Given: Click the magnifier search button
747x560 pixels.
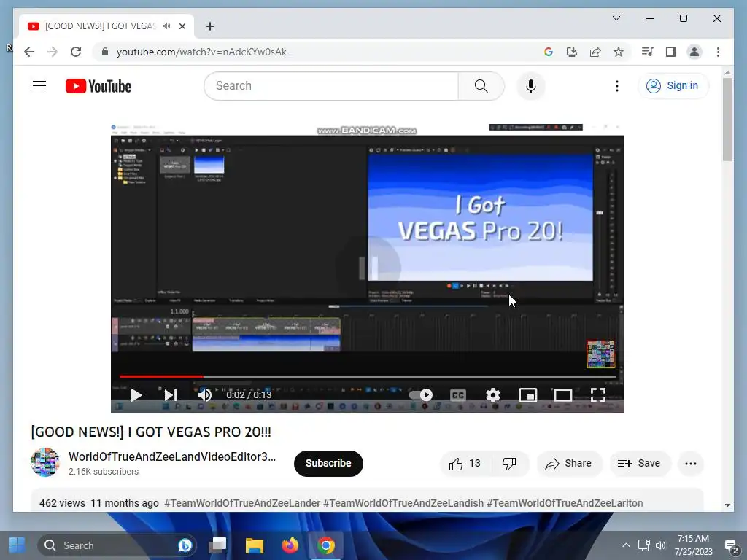Looking at the screenshot, I should coord(481,86).
